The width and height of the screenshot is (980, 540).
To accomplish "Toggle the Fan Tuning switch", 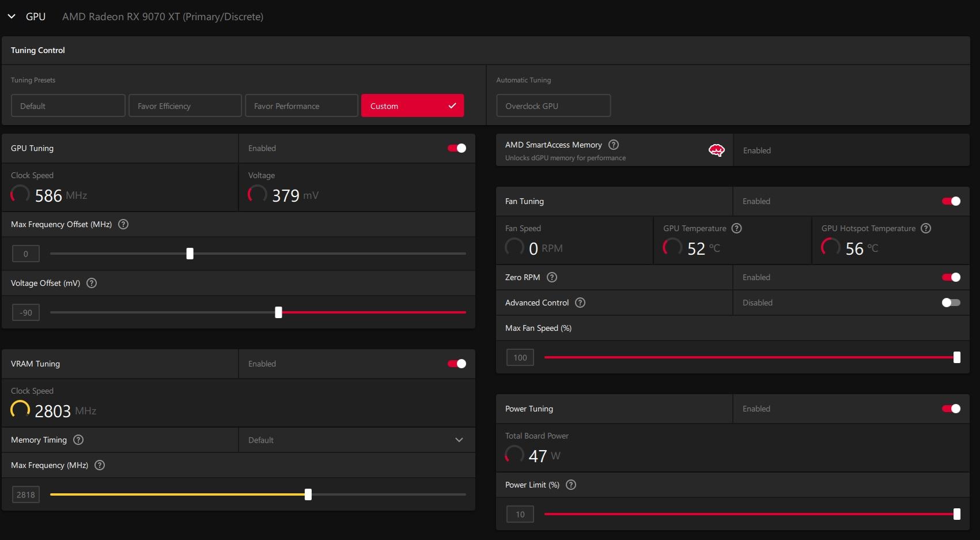I will pos(951,201).
